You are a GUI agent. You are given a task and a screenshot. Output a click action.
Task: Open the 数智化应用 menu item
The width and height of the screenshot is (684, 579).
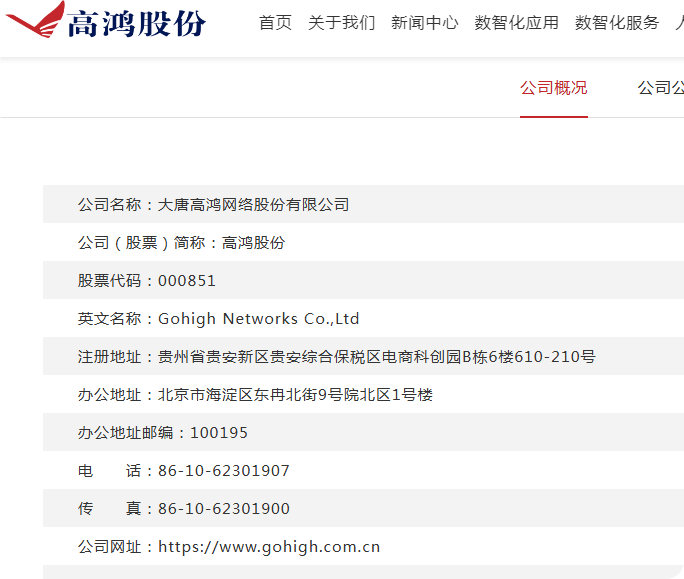(516, 23)
